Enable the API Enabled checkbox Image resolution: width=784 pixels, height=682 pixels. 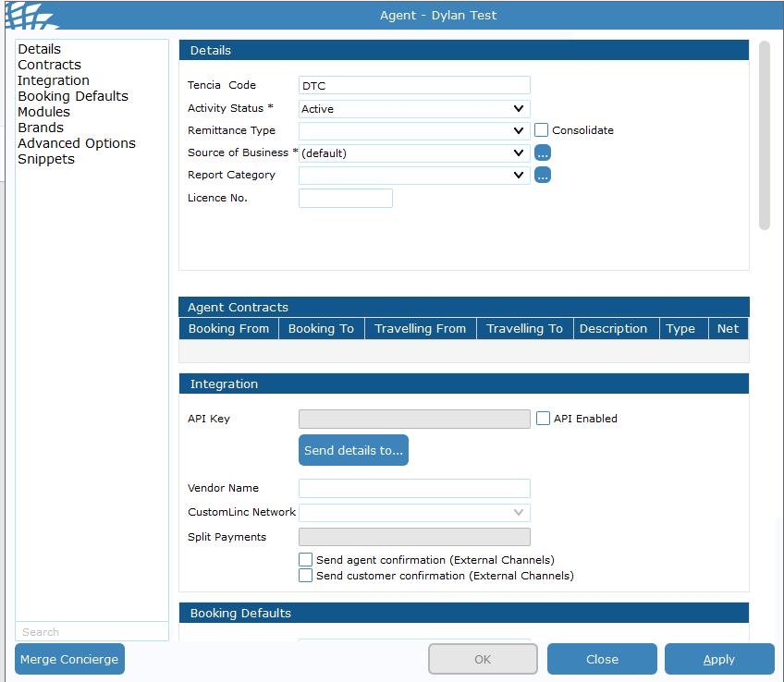[x=544, y=419]
